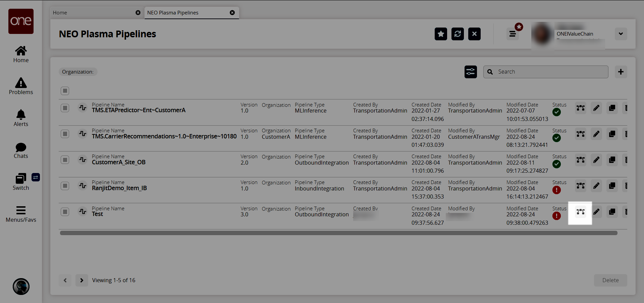Viewport: 644px width, 303px height.
Task: Open Menus/Favs navigation
Action: pos(21,214)
